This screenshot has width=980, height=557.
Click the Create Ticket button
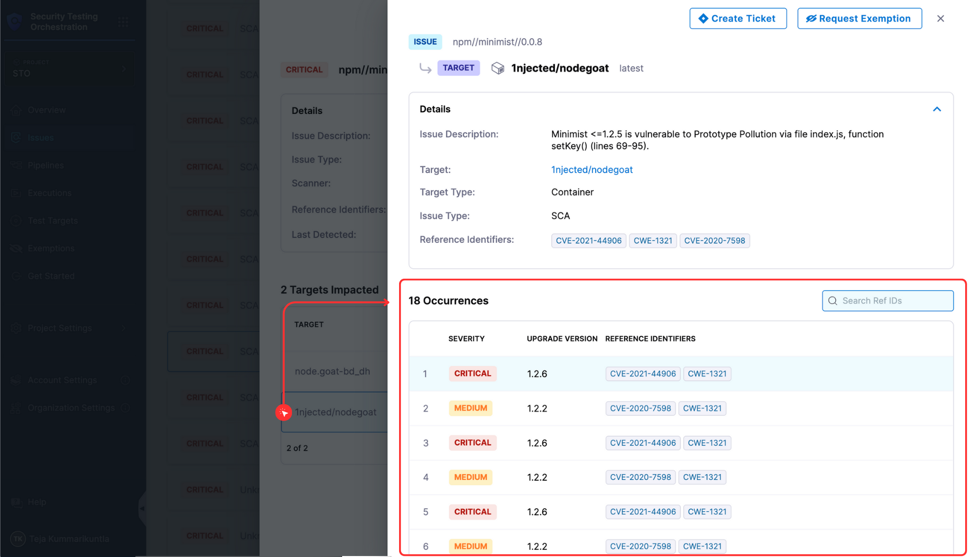pyautogui.click(x=737, y=19)
